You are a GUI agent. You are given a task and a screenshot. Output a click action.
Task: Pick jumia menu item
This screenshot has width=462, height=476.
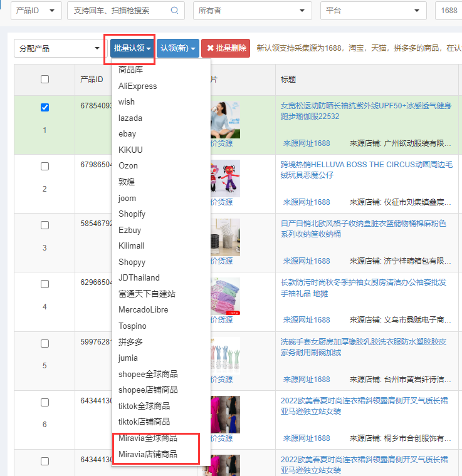[x=128, y=358]
